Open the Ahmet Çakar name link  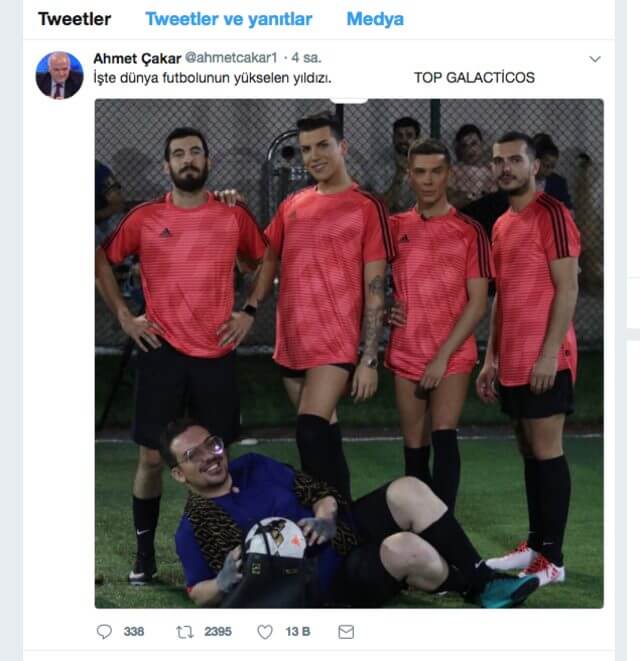137,58
